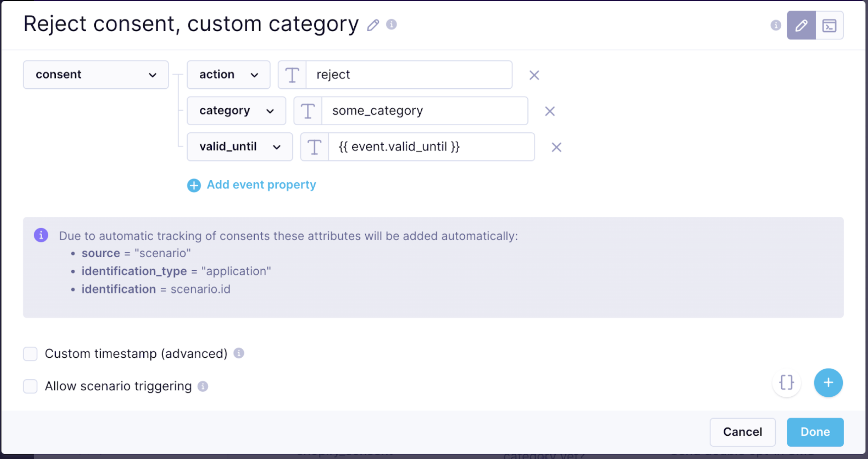
Task: Remove the action property row
Action: (534, 75)
